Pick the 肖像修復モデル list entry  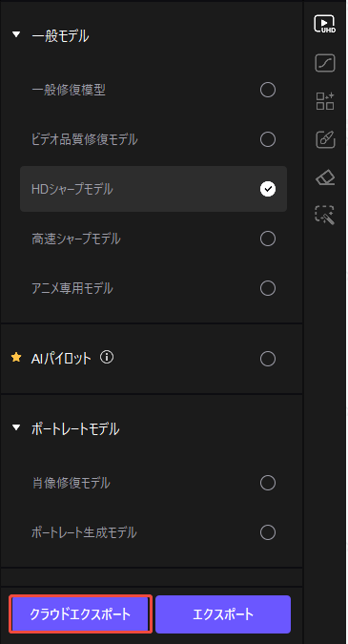154,483
